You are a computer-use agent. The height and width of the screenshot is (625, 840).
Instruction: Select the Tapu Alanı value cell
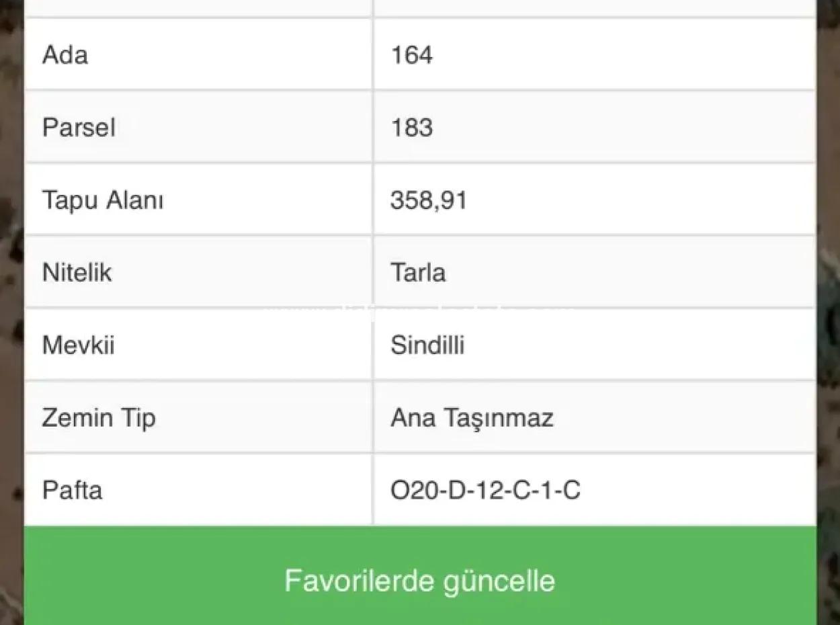[591, 200]
